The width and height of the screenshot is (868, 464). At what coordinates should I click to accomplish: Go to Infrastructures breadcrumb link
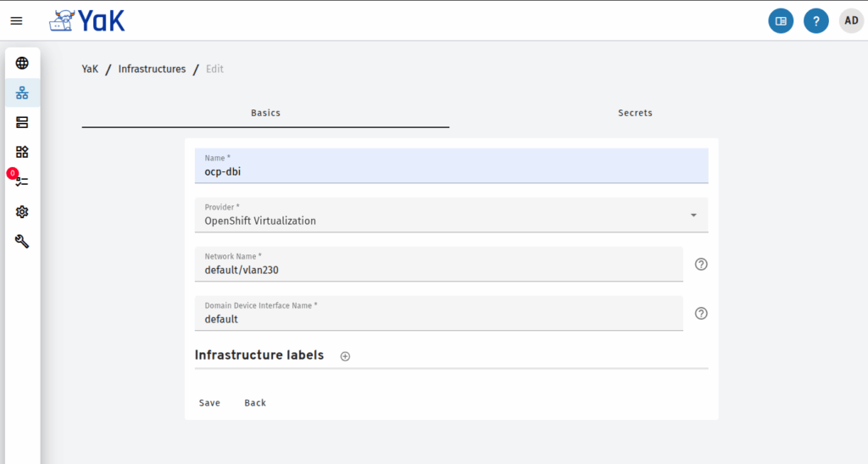pyautogui.click(x=152, y=70)
